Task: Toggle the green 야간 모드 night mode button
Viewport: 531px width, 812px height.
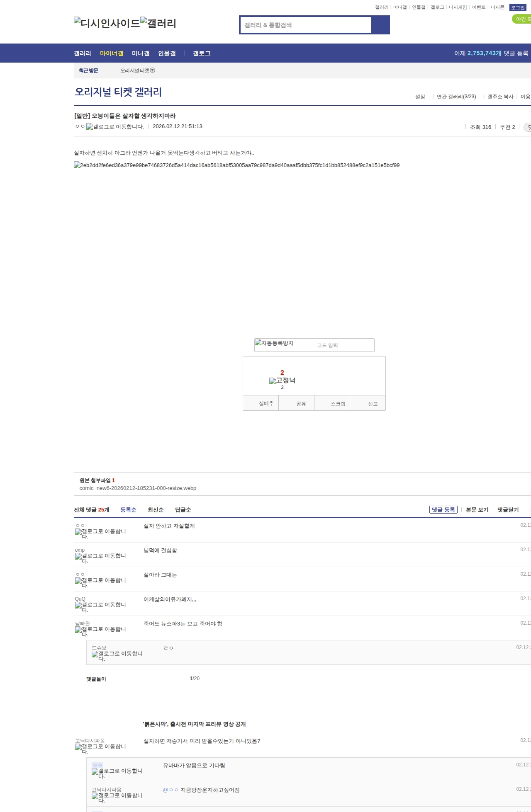Action: tap(521, 19)
